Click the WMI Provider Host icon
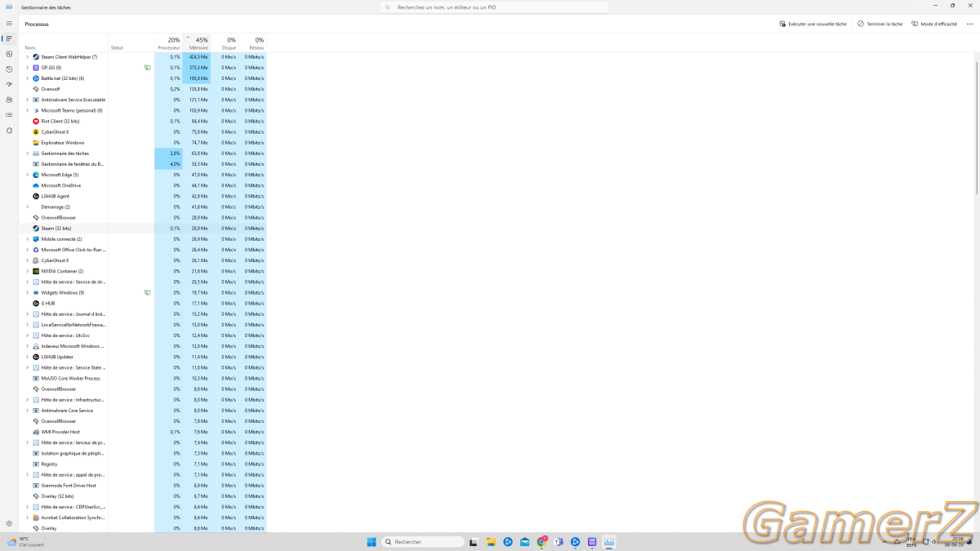This screenshot has height=551, width=980. click(x=36, y=432)
